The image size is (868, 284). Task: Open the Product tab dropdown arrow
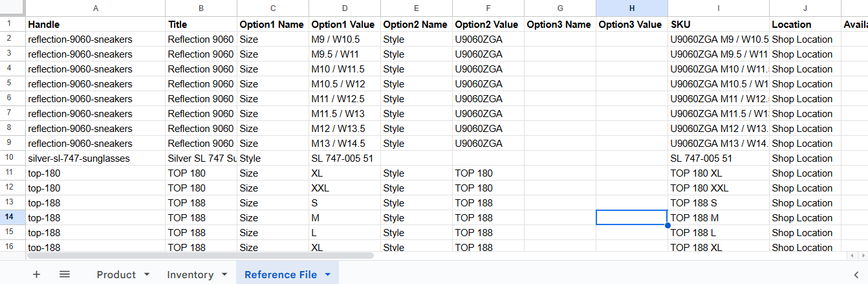pyautogui.click(x=147, y=275)
